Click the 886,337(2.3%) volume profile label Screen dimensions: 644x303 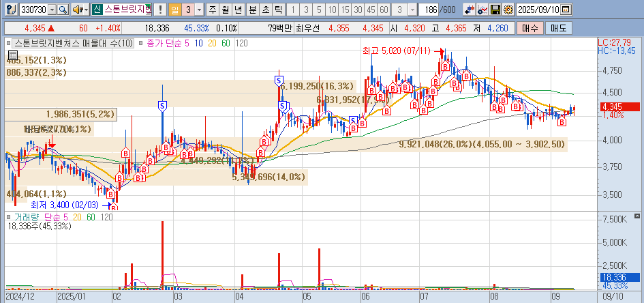(36, 72)
